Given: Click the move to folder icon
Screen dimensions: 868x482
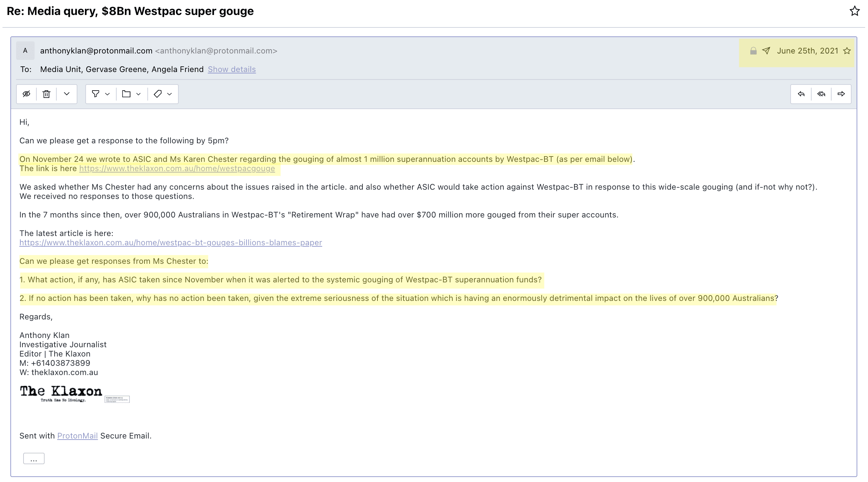Looking at the screenshot, I should pos(126,94).
